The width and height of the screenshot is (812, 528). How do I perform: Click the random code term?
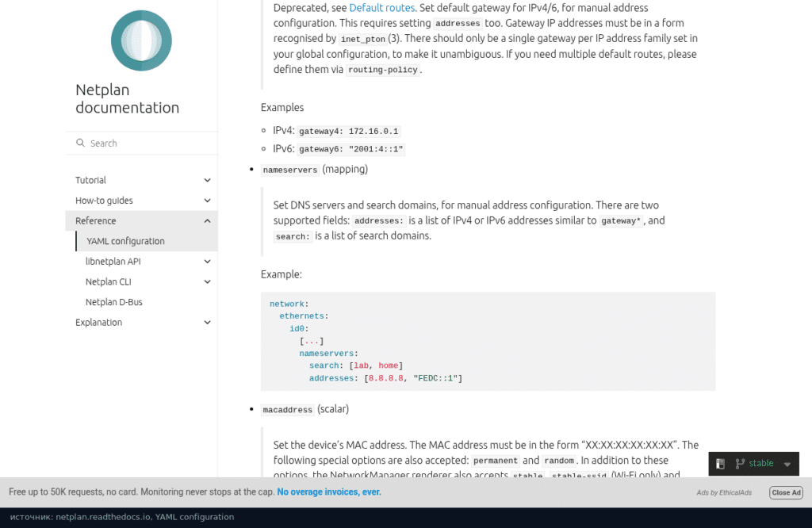click(559, 461)
